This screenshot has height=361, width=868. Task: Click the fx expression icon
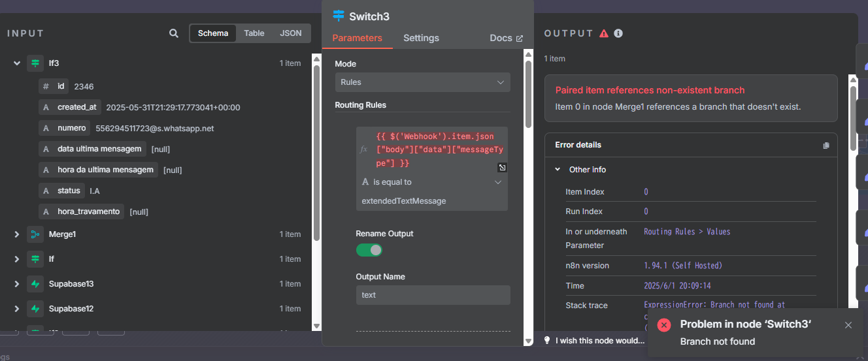(364, 149)
